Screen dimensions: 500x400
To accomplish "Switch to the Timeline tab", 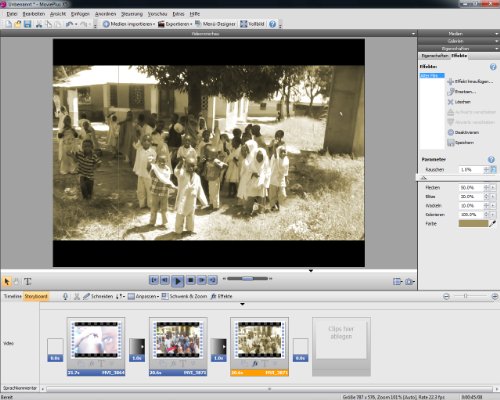I will [x=12, y=296].
